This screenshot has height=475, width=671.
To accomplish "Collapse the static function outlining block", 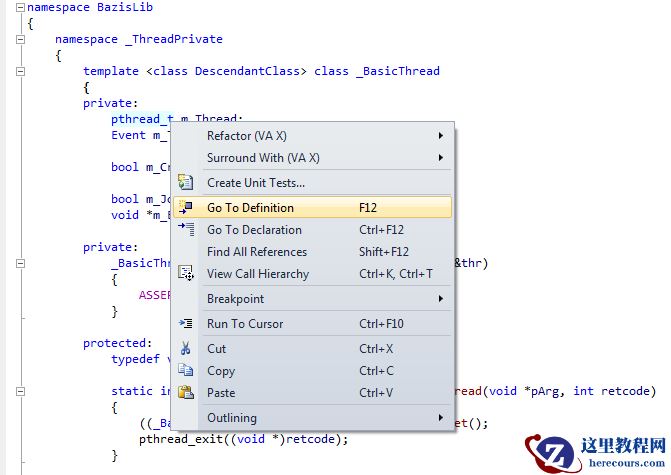I will [20, 391].
